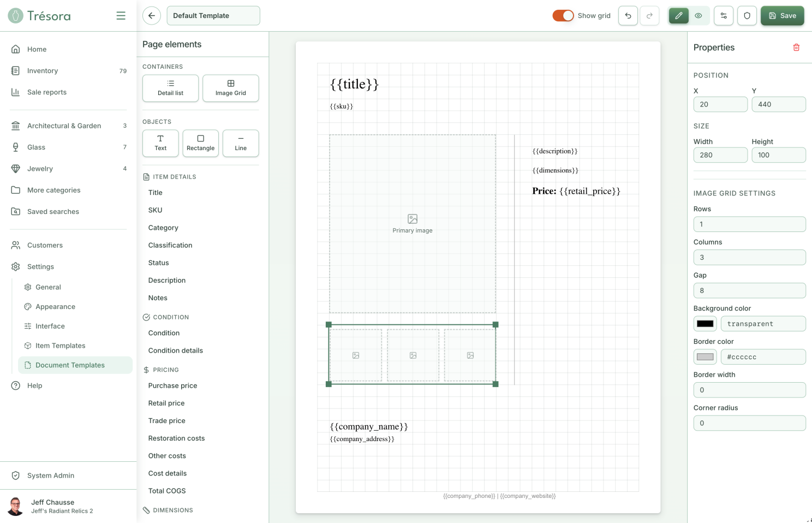Click the undo arrow icon

[x=628, y=16]
